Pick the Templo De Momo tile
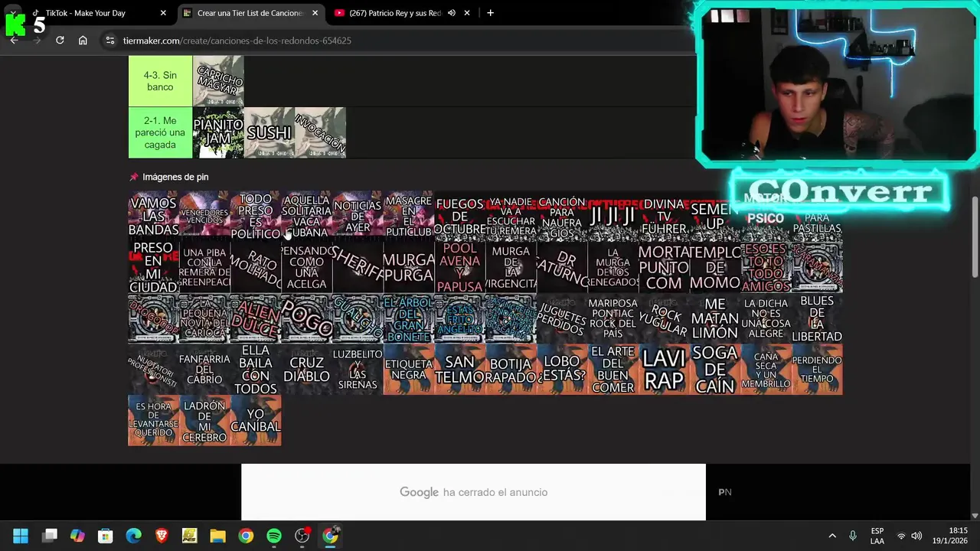980x551 pixels. pyautogui.click(x=715, y=267)
